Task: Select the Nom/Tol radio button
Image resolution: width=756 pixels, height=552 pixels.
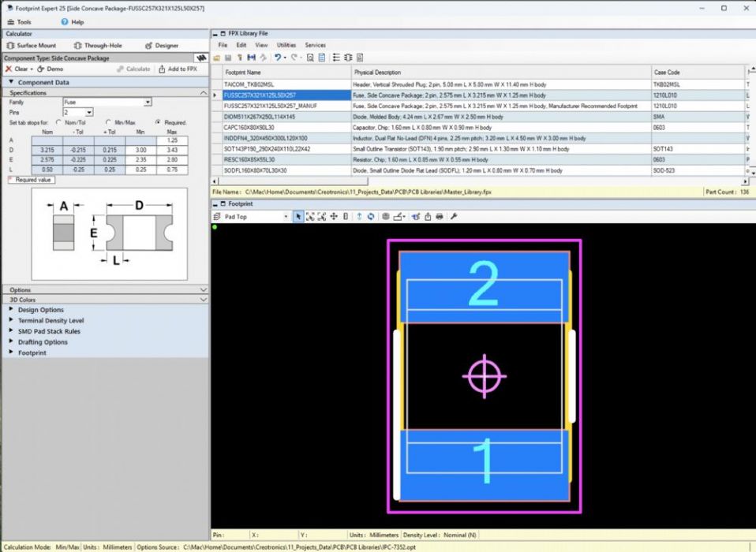Action: [x=60, y=122]
